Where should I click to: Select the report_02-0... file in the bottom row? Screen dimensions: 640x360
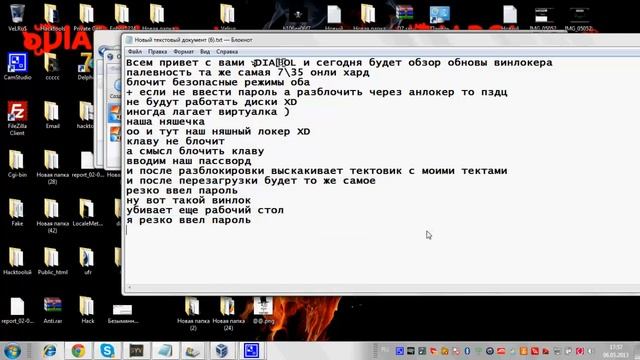pyautogui.click(x=17, y=310)
